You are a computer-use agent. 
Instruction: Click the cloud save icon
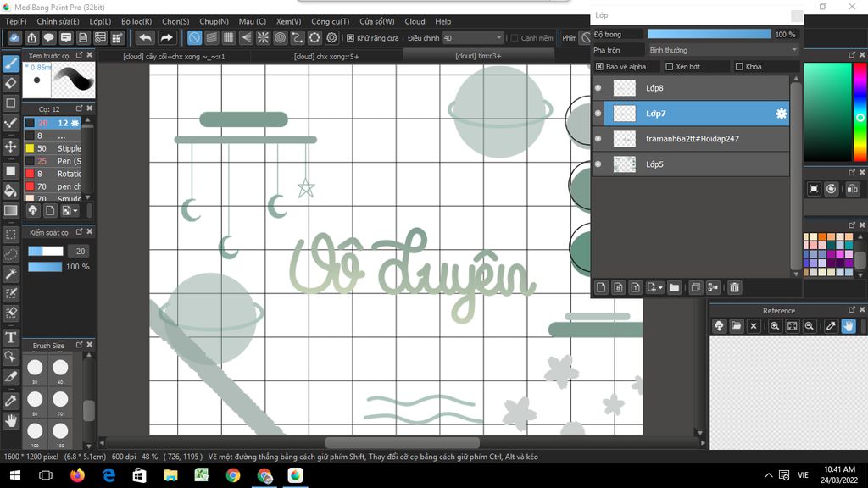coord(14,37)
